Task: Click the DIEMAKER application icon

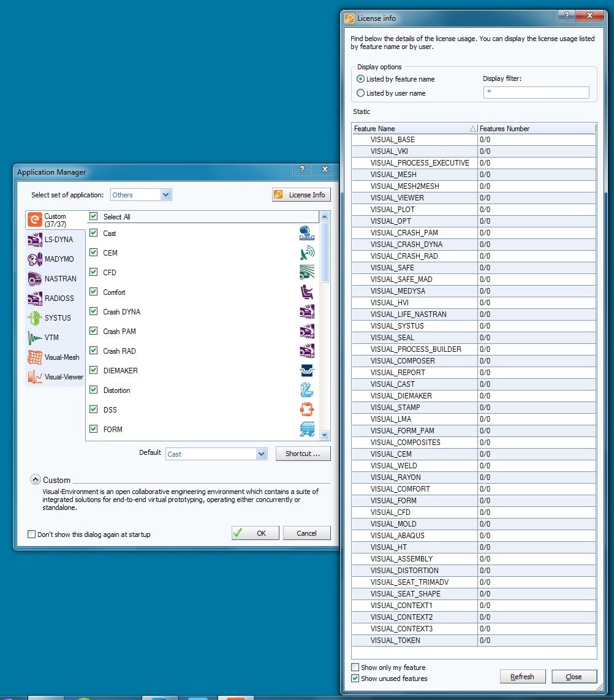Action: pos(307,371)
